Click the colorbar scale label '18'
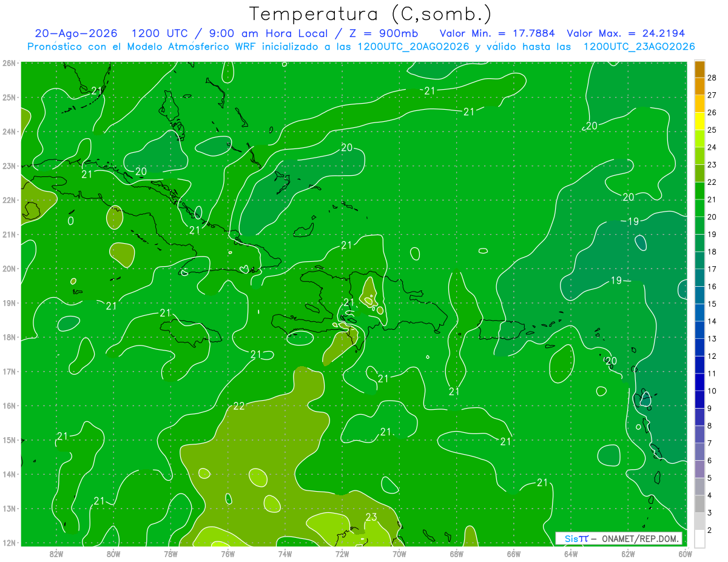 pyautogui.click(x=712, y=252)
